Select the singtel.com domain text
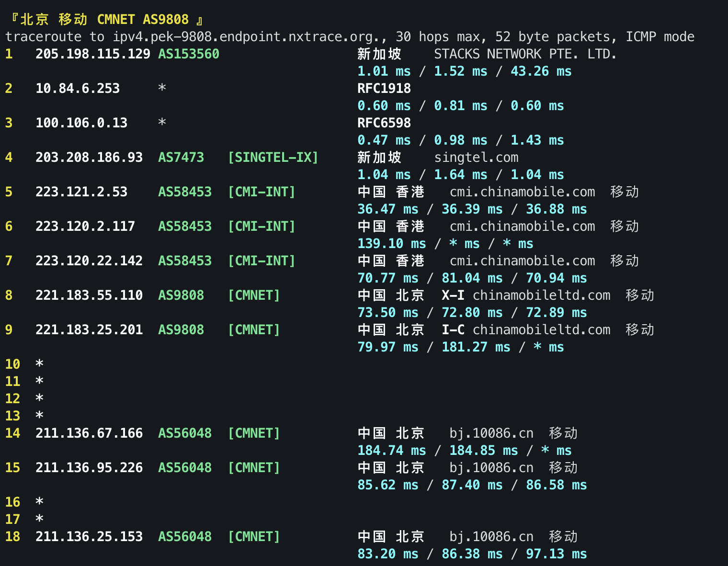Image resolution: width=728 pixels, height=566 pixels. point(476,157)
